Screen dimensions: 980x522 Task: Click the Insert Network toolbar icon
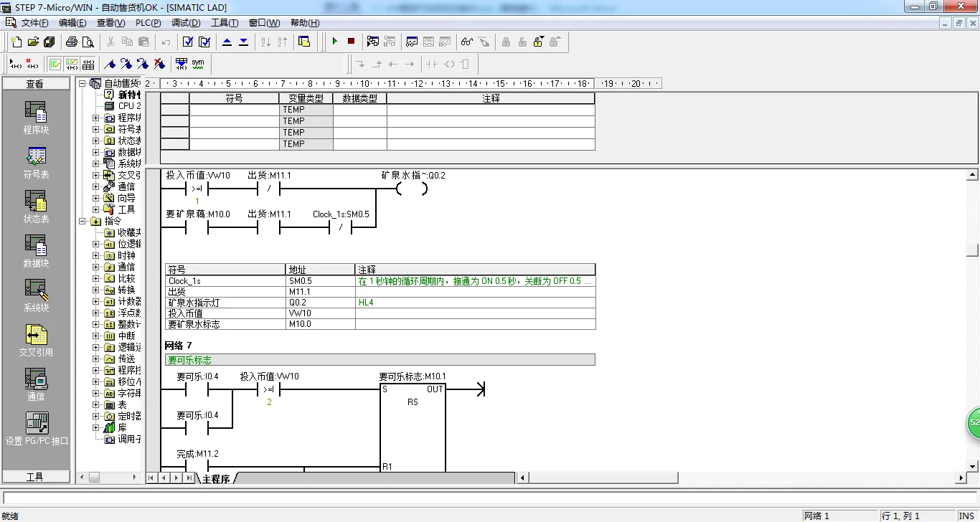point(15,64)
